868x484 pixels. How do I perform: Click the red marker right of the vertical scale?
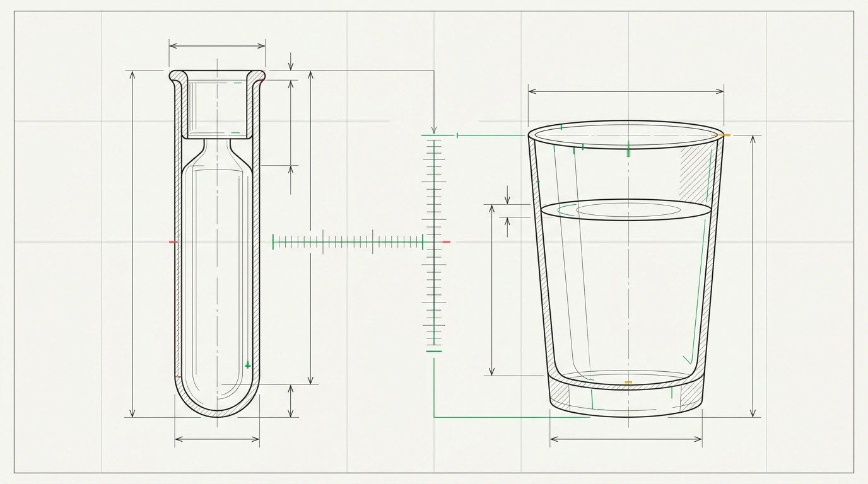[447, 242]
